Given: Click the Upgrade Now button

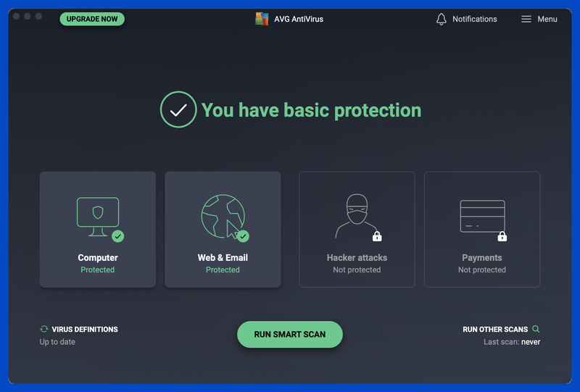Looking at the screenshot, I should tap(92, 19).
